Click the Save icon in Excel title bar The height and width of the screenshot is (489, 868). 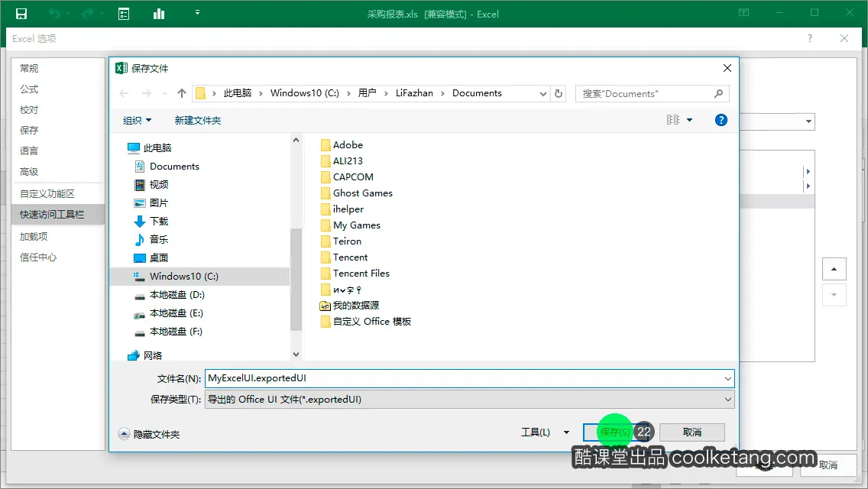coord(21,14)
